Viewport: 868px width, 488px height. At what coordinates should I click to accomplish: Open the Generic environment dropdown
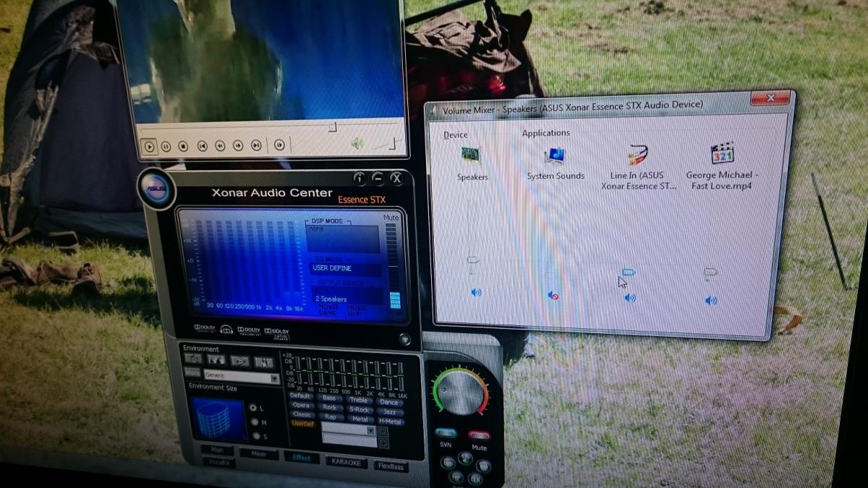click(274, 379)
